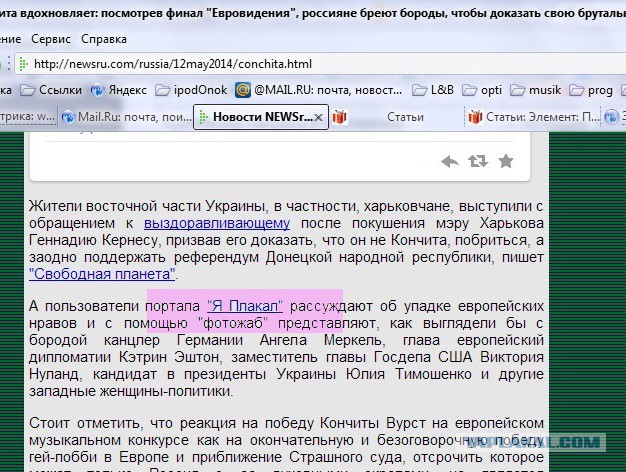The width and height of the screenshot is (626, 472).
Task: Click the newsru.com URL address field
Action: 319,64
